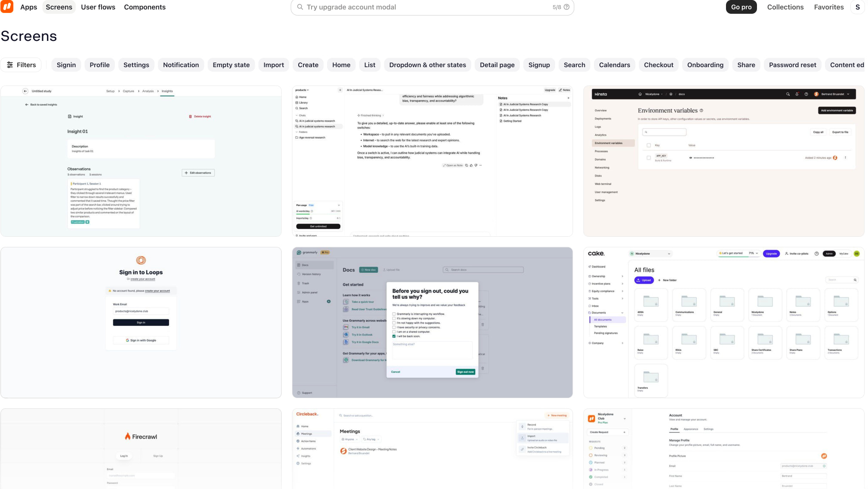Open the Kinsta Environment variables thumbnail
The image size is (868, 489).
[x=723, y=161]
